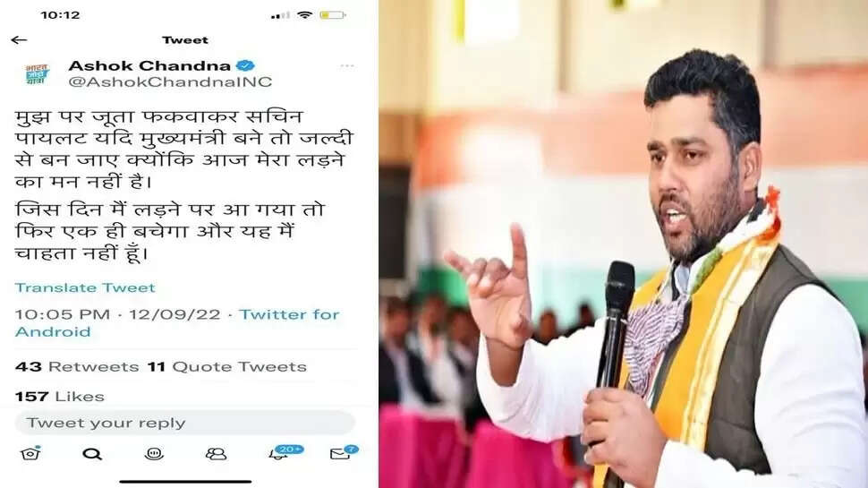This screenshot has height=488, width=868.
Task: Open the Spaces microphone tab
Action: click(154, 454)
